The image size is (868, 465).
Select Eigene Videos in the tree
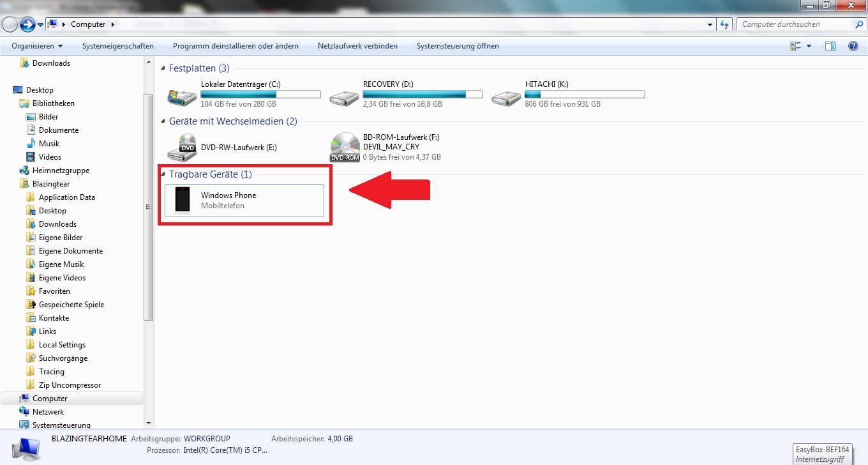pyautogui.click(x=62, y=278)
